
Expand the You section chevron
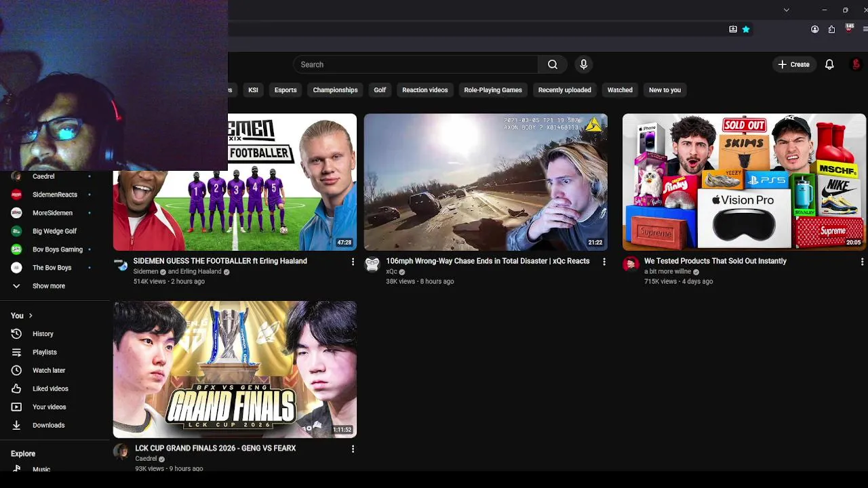31,316
